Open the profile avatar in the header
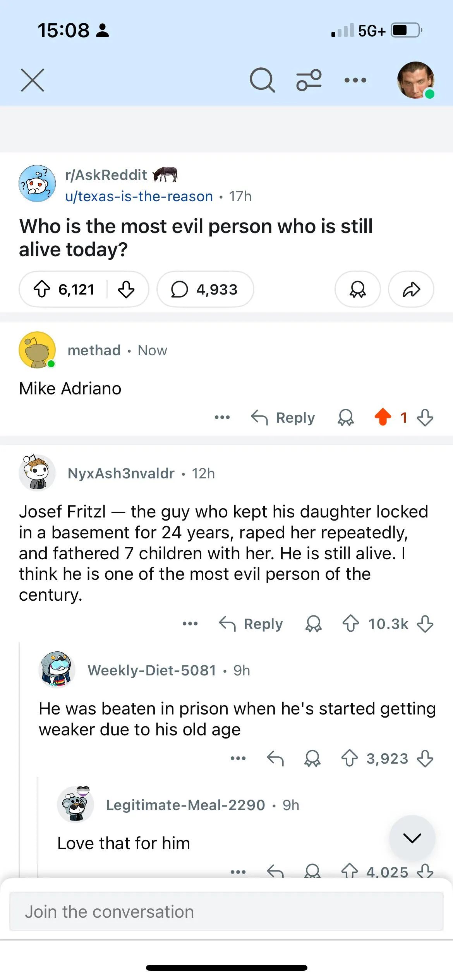This screenshot has width=453, height=980. point(415,80)
